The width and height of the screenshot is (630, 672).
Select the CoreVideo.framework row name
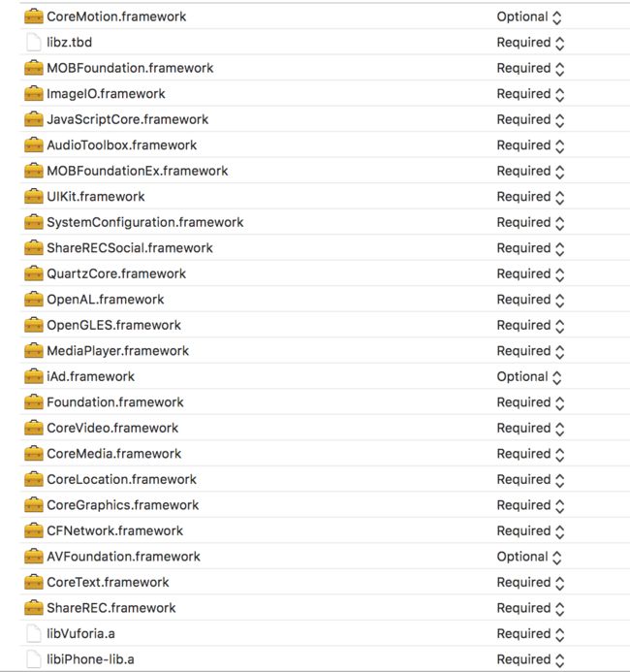(x=112, y=429)
